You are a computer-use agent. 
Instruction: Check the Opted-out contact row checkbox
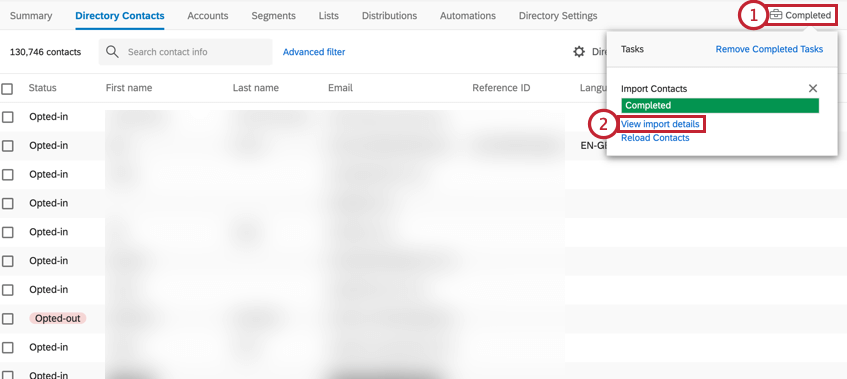point(7,319)
